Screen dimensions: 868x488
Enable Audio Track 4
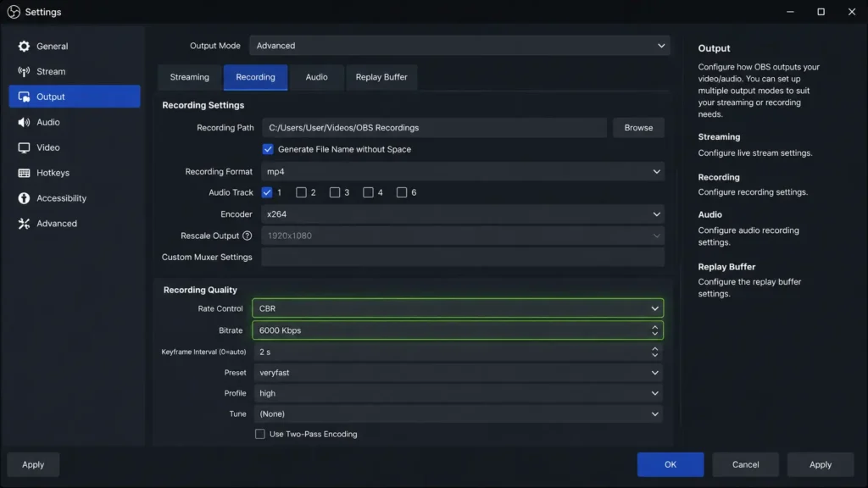[x=368, y=192]
